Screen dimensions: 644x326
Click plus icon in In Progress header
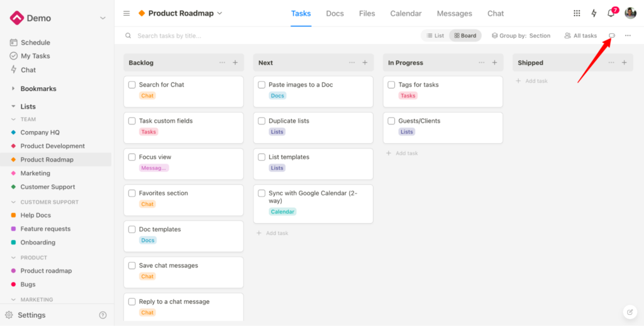click(x=494, y=63)
